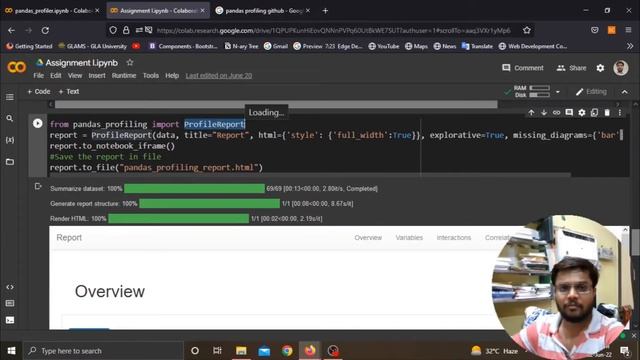Open the Files folder panel
Image resolution: width=640 pixels, height=360 pixels.
click(10, 162)
